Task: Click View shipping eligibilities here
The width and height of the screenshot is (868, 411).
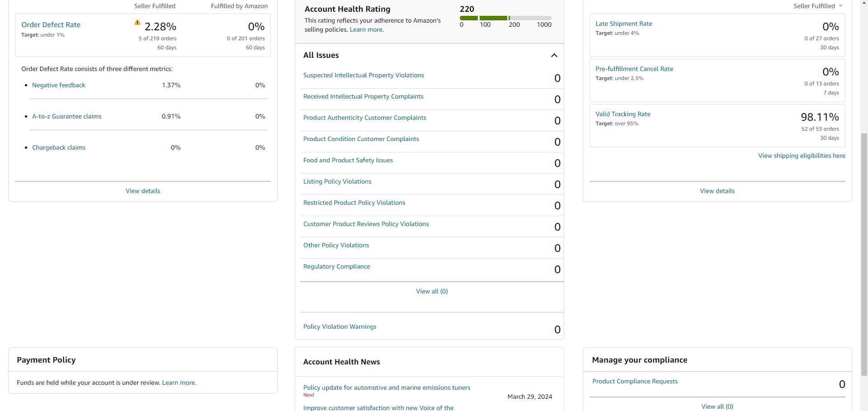Action: click(x=802, y=156)
